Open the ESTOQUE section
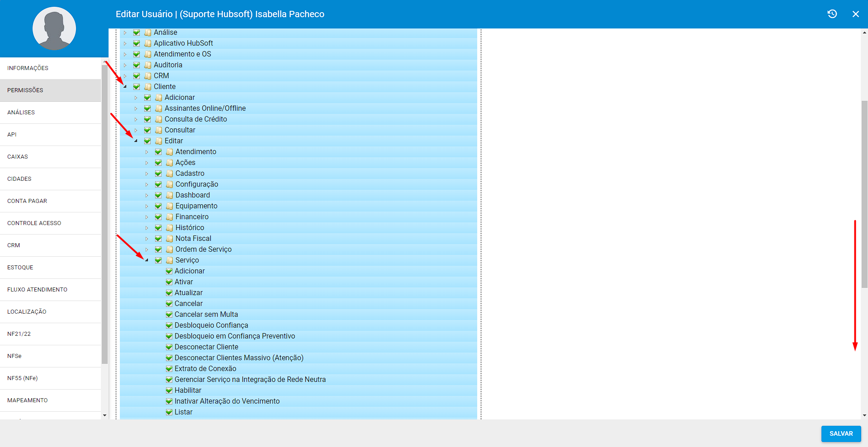The image size is (868, 447). [x=50, y=268]
